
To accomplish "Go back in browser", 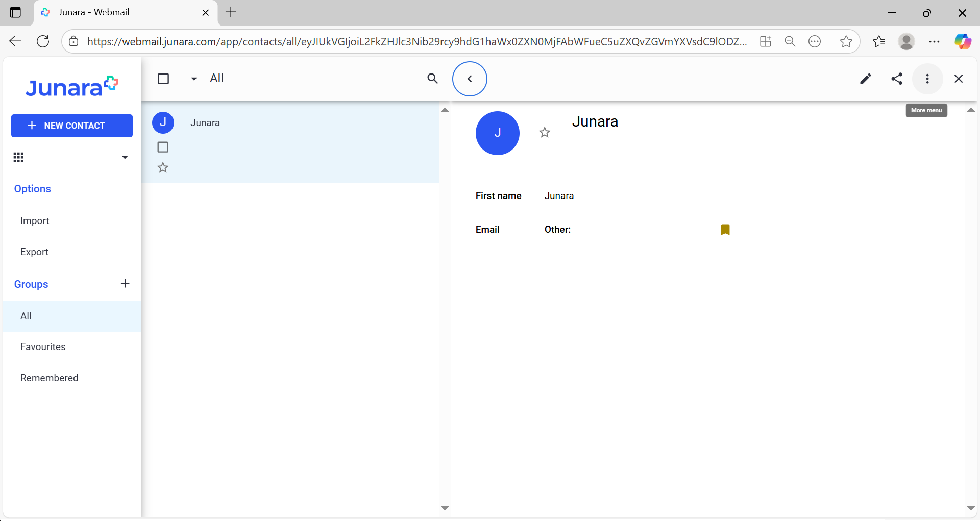I will pyautogui.click(x=15, y=41).
